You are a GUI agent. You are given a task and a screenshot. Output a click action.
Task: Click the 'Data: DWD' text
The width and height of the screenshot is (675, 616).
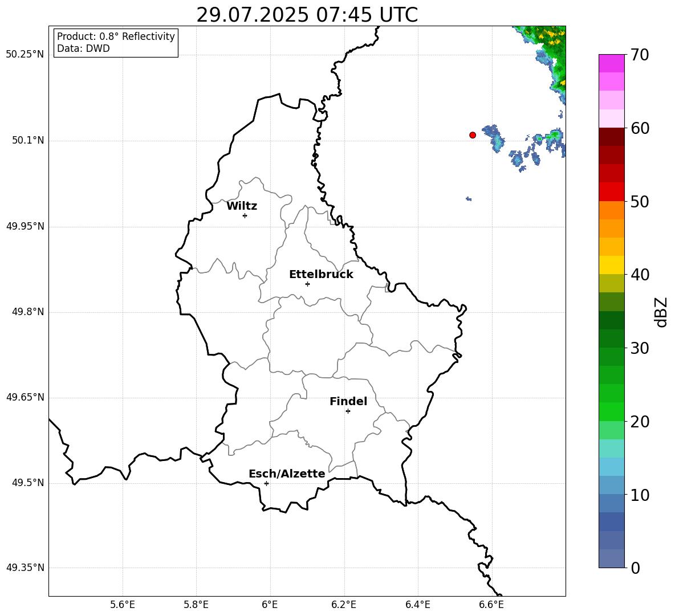(x=83, y=48)
